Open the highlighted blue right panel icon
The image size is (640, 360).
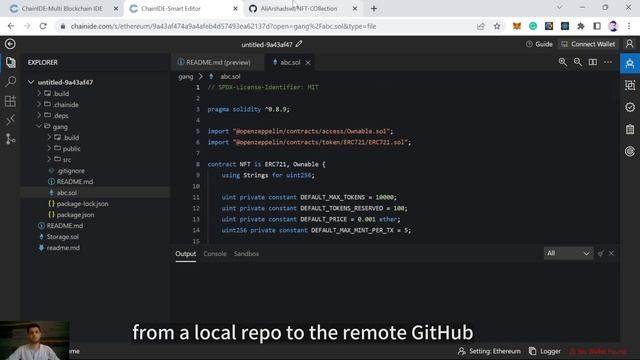(630, 63)
